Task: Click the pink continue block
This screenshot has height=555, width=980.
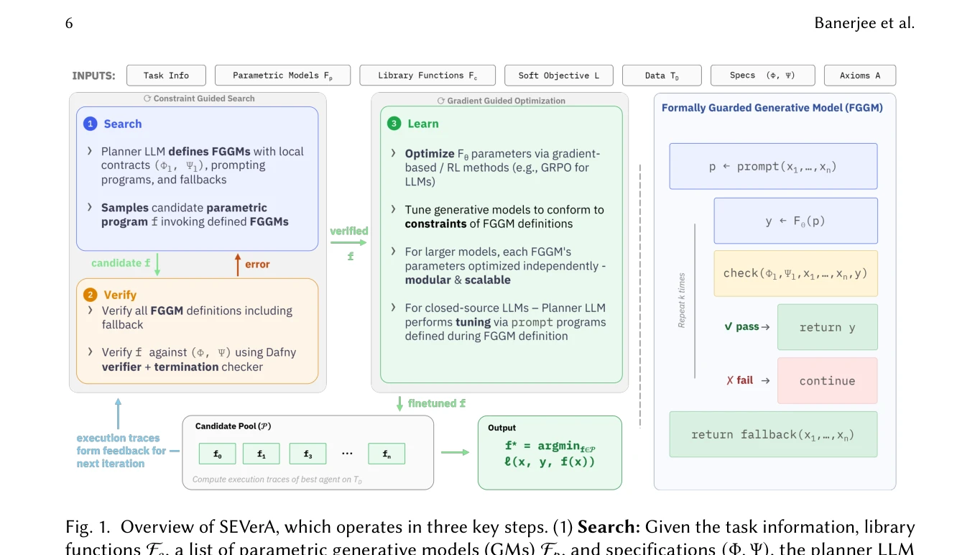Action: (827, 381)
